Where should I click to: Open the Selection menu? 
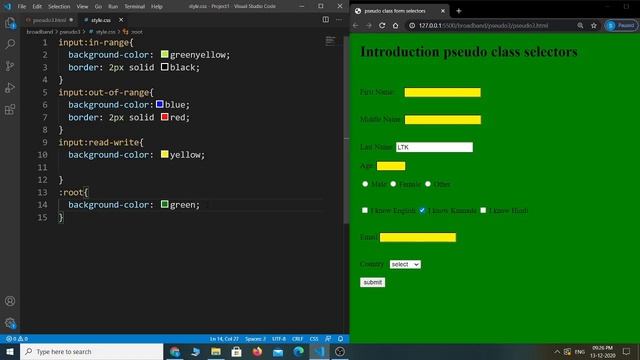click(x=59, y=6)
